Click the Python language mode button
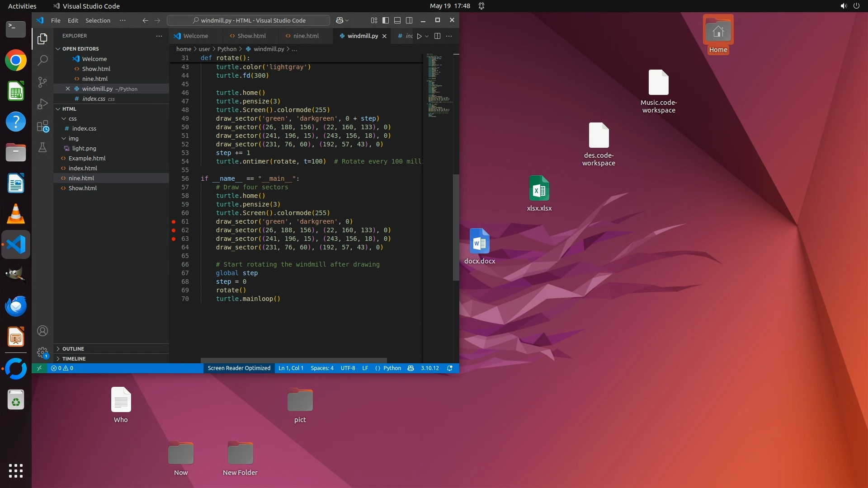This screenshot has width=868, height=488. click(392, 368)
